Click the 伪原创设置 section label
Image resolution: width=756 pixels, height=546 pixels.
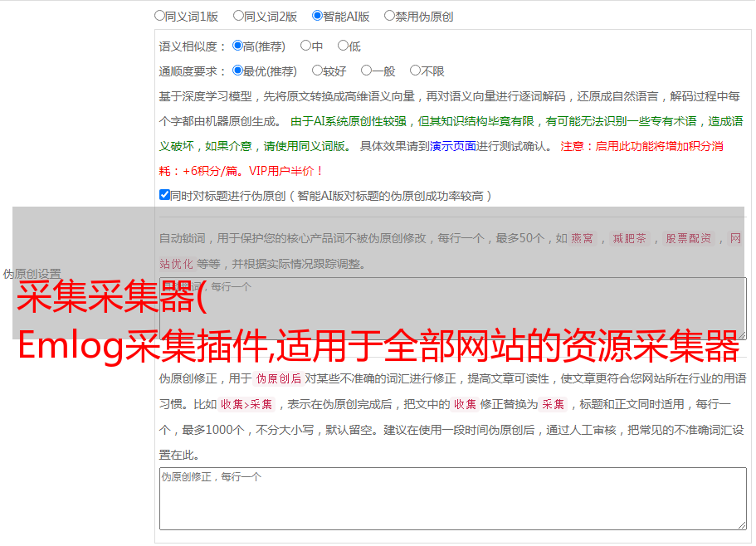coord(32,274)
